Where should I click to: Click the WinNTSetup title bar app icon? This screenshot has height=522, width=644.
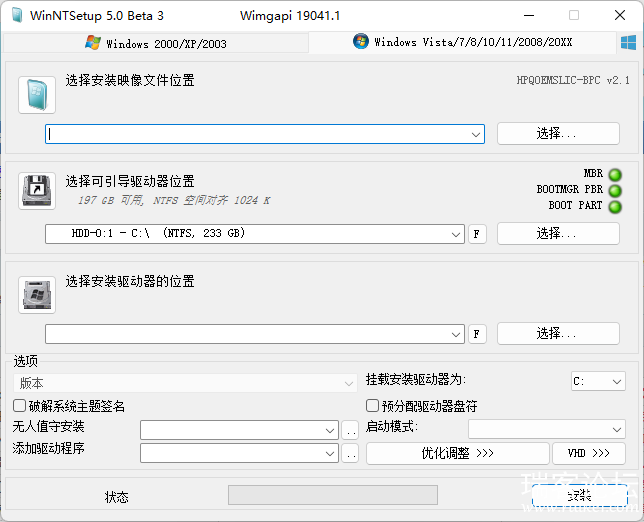point(17,15)
